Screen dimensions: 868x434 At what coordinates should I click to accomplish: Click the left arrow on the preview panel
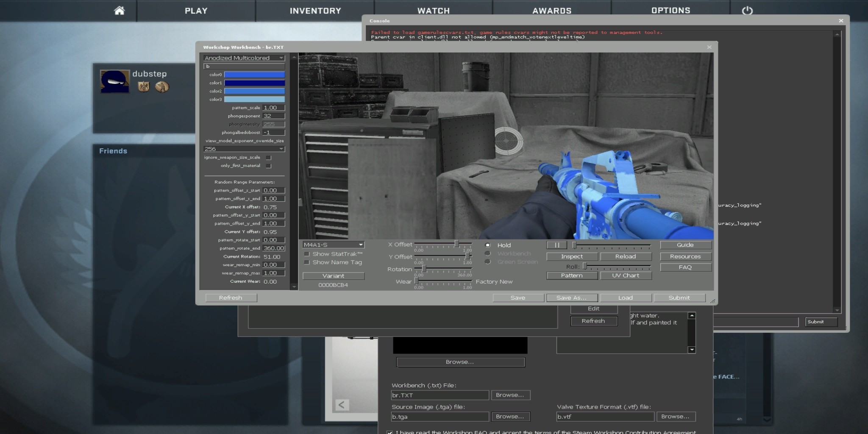point(342,405)
